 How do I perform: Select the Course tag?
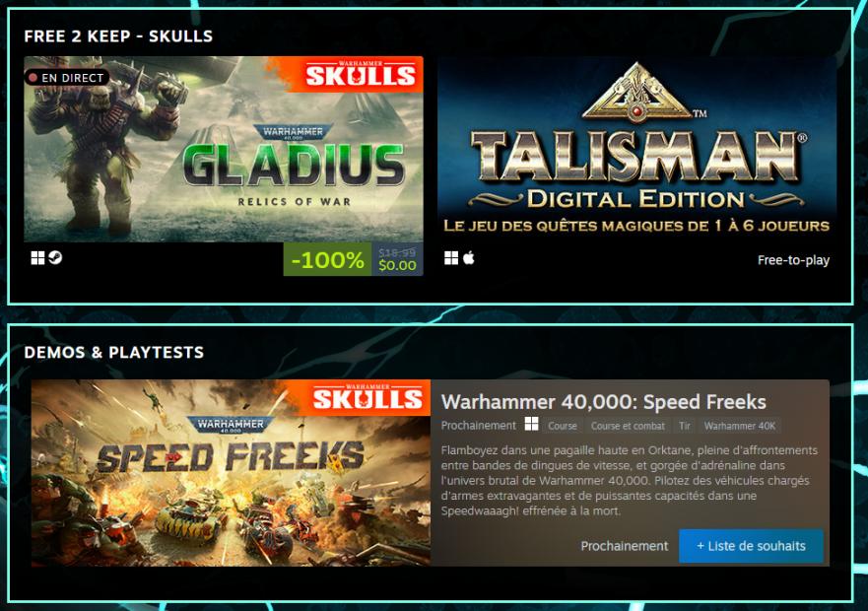point(563,426)
